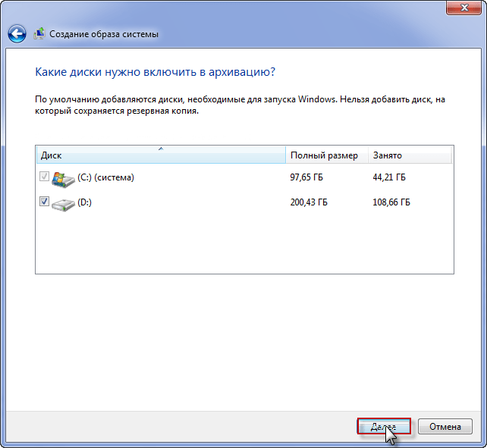Click the system image wizard title icon
The height and width of the screenshot is (448, 487).
point(39,33)
